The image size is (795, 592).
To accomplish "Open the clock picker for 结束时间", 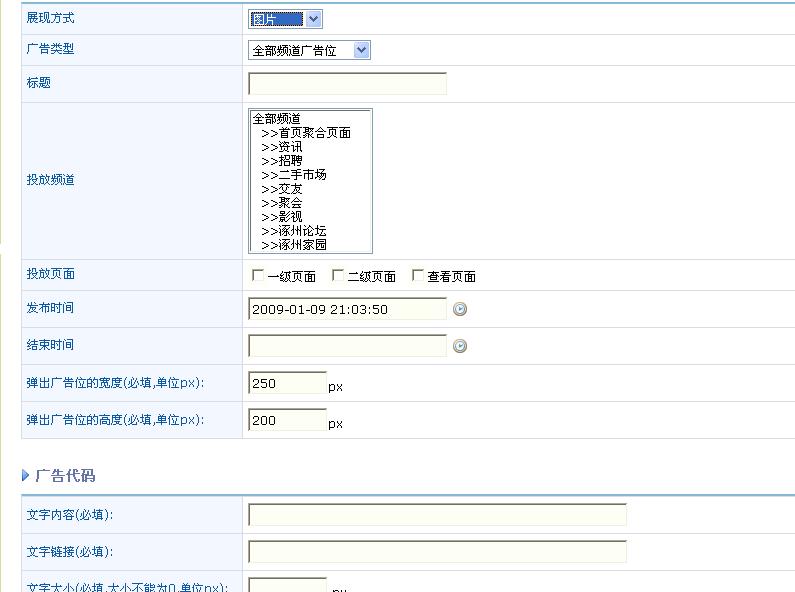I will [x=460, y=346].
